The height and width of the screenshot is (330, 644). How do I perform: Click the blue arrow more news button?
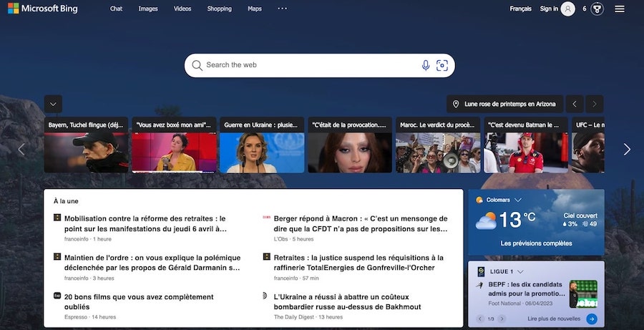[x=592, y=319]
